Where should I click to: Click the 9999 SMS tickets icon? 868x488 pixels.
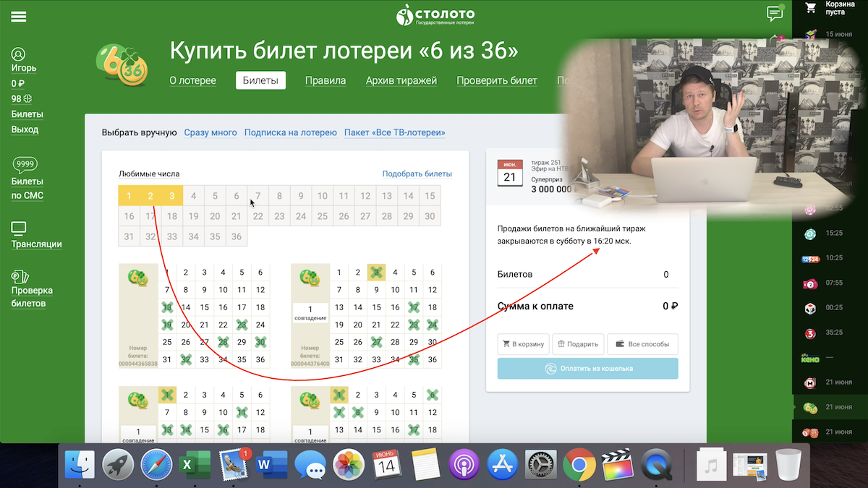(25, 164)
